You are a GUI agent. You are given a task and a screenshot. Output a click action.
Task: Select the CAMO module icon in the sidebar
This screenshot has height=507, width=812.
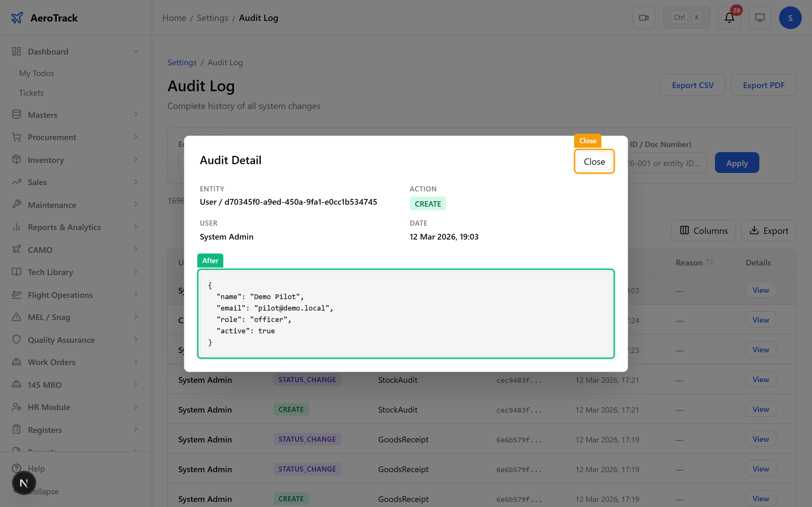16,249
